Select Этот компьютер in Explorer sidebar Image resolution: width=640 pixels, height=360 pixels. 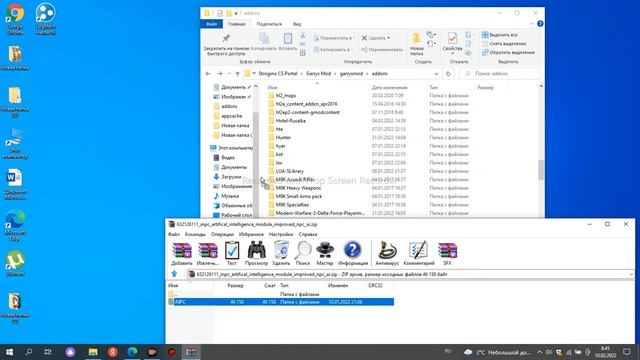pos(231,148)
